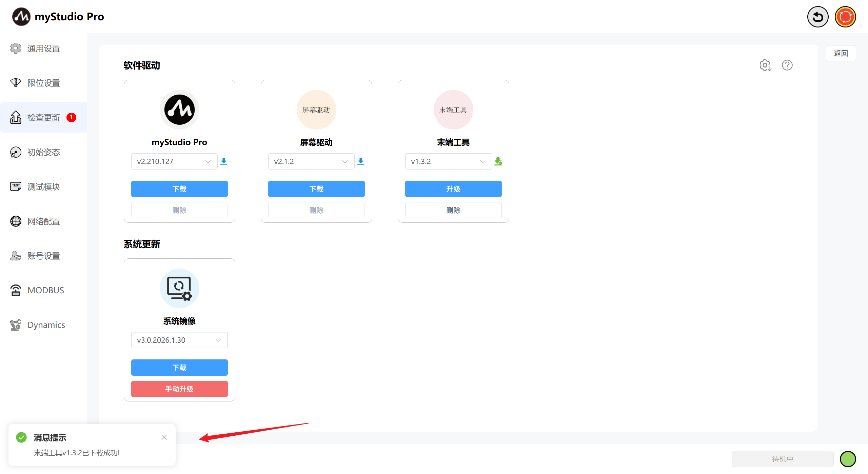Select MODBUS in the sidebar

tap(45, 290)
